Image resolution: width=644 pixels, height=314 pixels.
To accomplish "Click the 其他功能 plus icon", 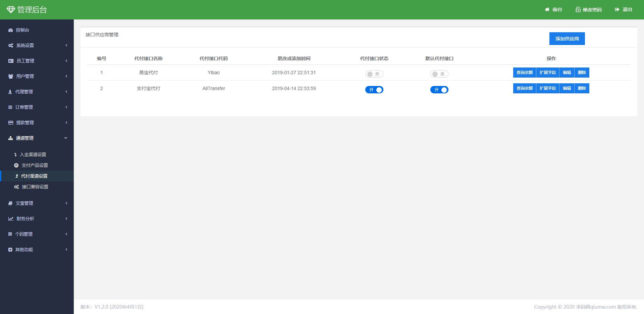I will (10, 250).
